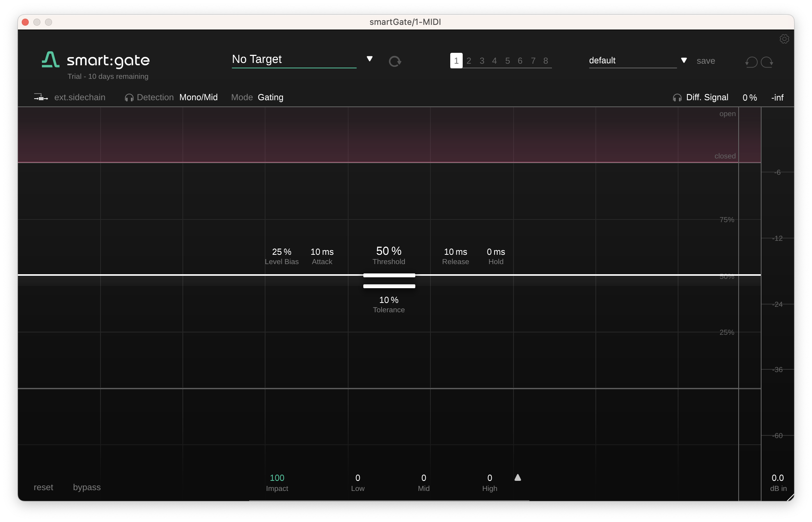Click the smart:gate logo icon
Image resolution: width=812 pixels, height=522 pixels.
[x=50, y=60]
